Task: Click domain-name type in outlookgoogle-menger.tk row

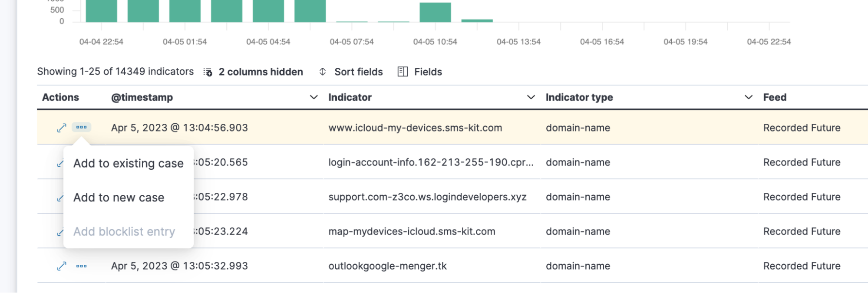Action: coord(578,266)
